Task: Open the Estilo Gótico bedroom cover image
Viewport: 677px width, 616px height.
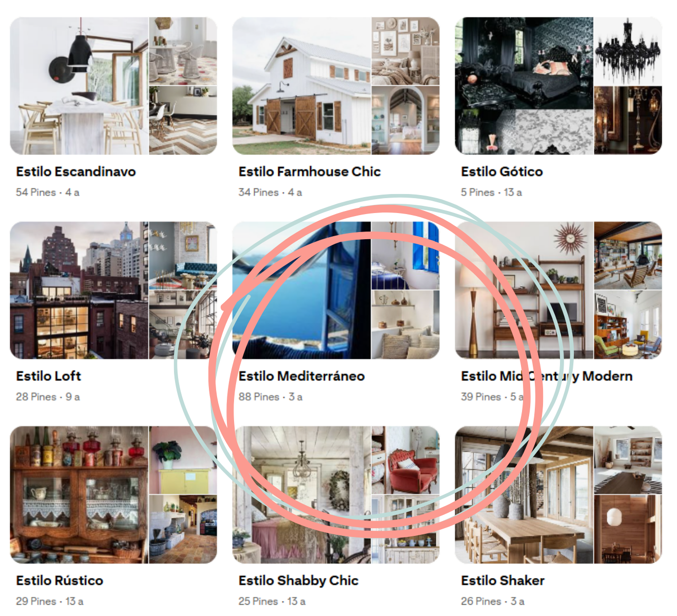Action: 524,86
